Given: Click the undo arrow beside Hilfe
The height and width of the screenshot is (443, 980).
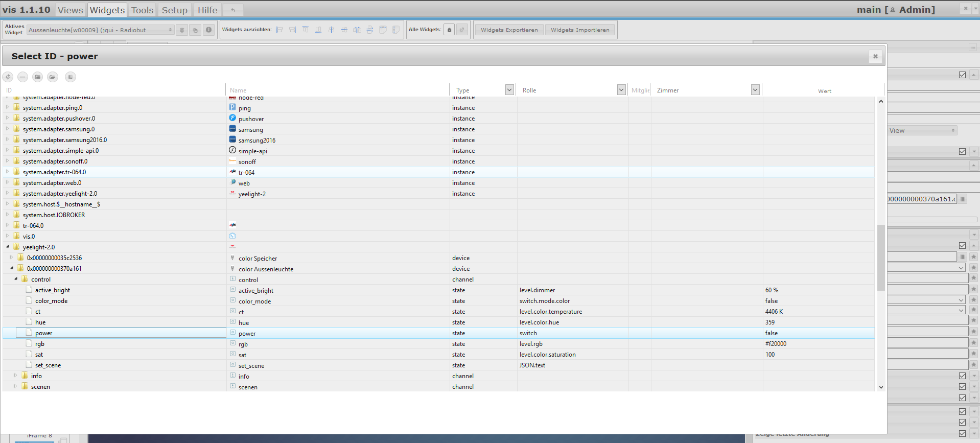Looking at the screenshot, I should [233, 10].
